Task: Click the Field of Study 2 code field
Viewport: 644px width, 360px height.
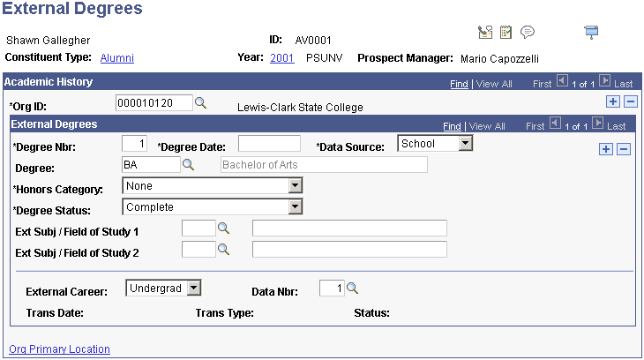Action: [198, 249]
